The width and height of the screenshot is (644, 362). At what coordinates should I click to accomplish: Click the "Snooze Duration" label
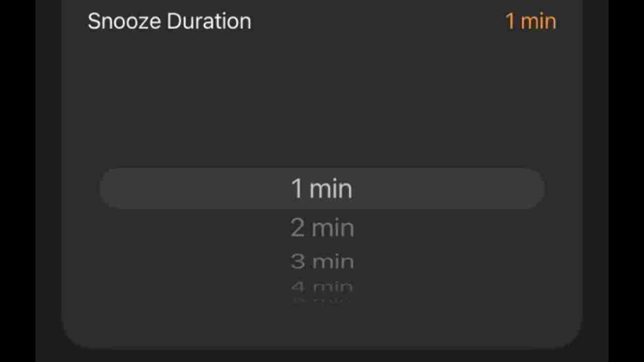[169, 22]
